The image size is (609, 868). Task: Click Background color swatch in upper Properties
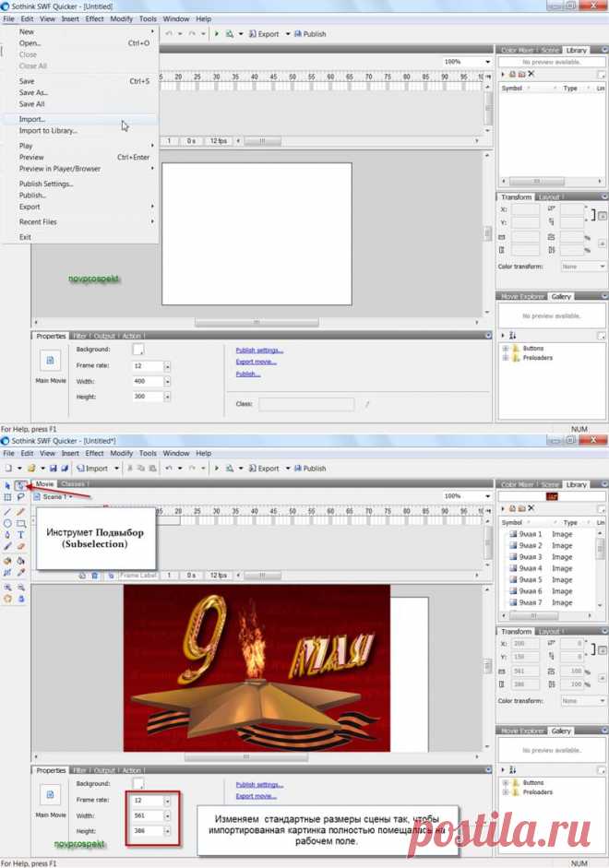(x=138, y=349)
